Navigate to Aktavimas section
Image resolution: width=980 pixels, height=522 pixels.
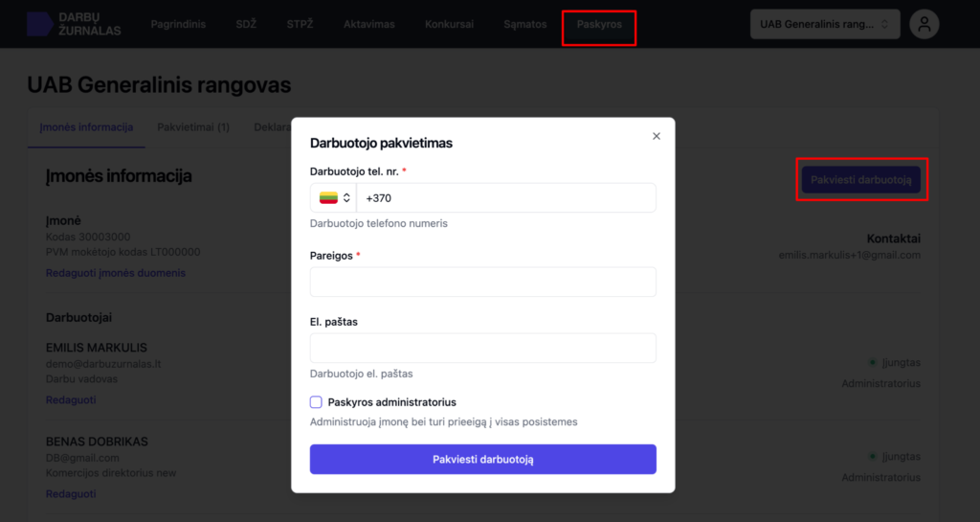tap(368, 25)
